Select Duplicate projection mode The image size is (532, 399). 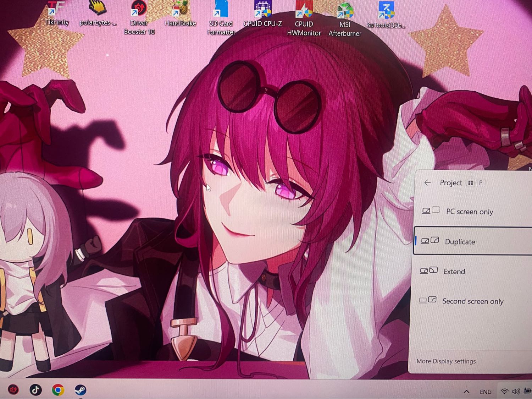point(473,241)
